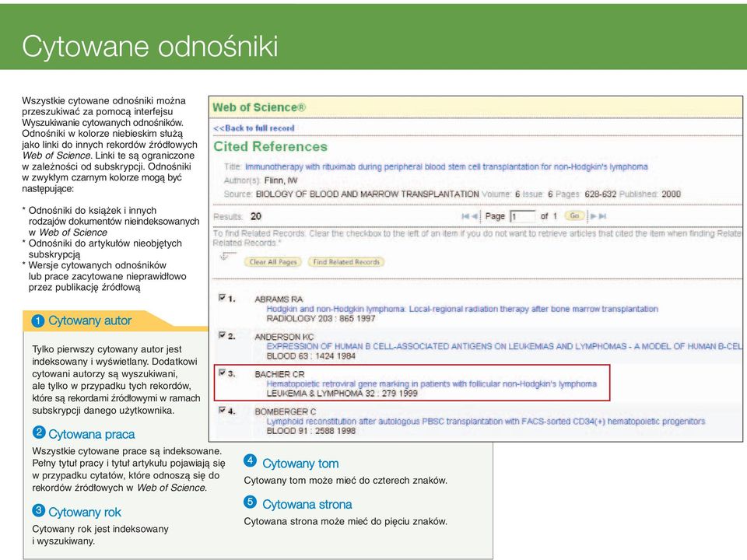Viewport: 747px width, 560px height.
Task: Click the Cited References heading
Action: click(x=270, y=147)
